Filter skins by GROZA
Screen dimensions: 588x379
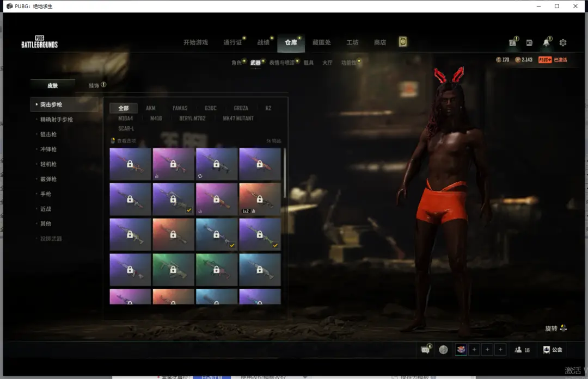[x=241, y=108]
